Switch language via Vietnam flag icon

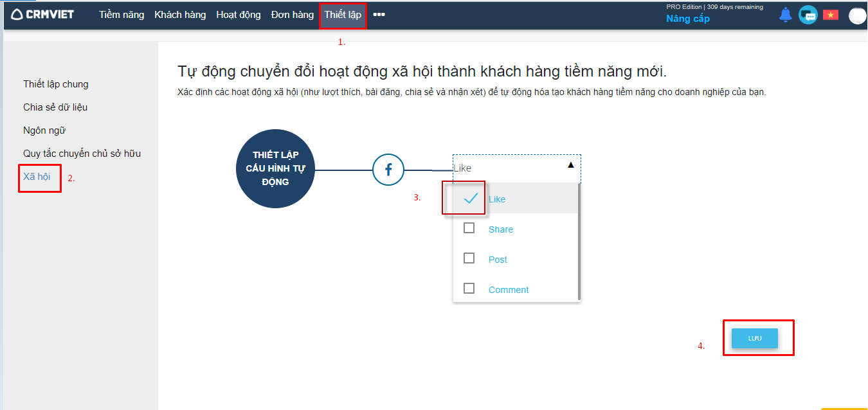click(831, 15)
